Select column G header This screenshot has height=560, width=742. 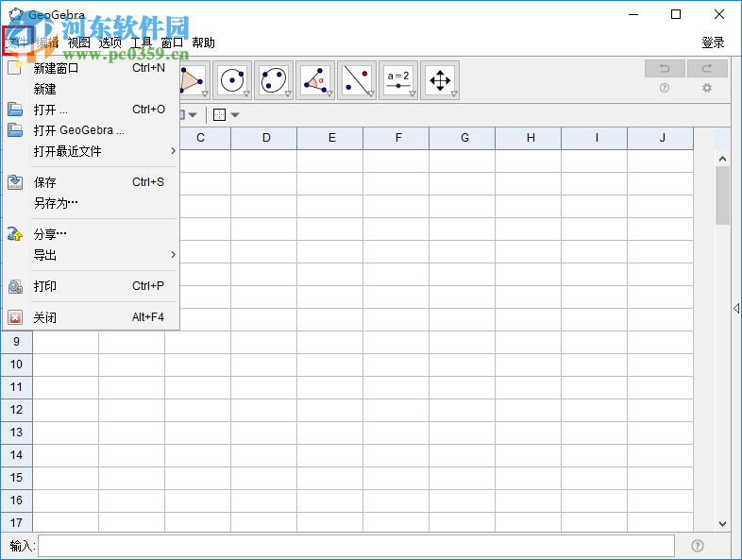pos(464,138)
